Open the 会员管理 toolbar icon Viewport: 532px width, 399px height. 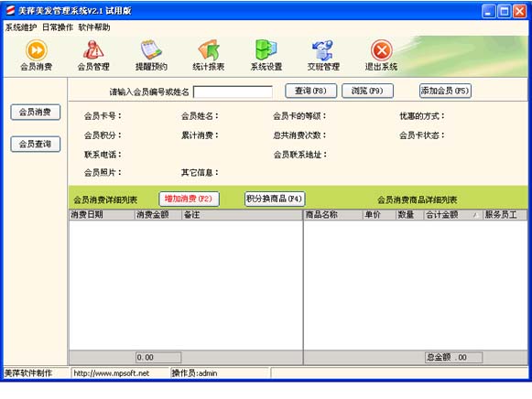(93, 55)
